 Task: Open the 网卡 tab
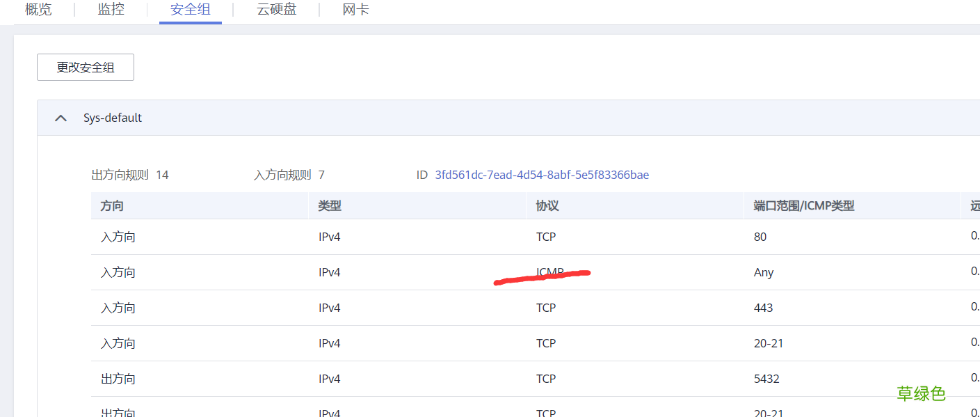point(355,9)
